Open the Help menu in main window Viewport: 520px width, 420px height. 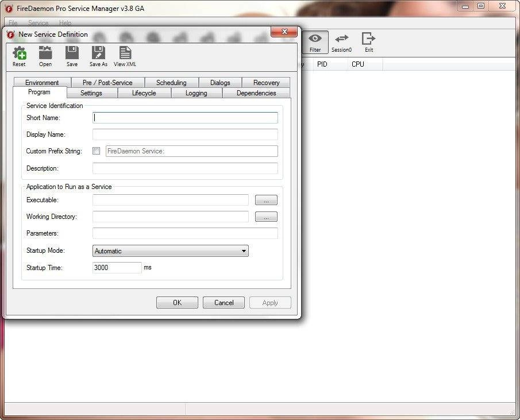(66, 22)
